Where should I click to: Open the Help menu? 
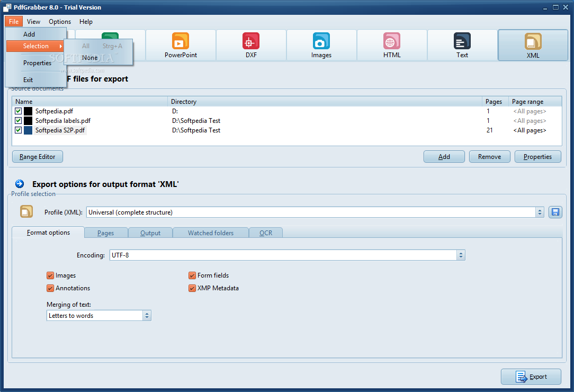click(86, 22)
